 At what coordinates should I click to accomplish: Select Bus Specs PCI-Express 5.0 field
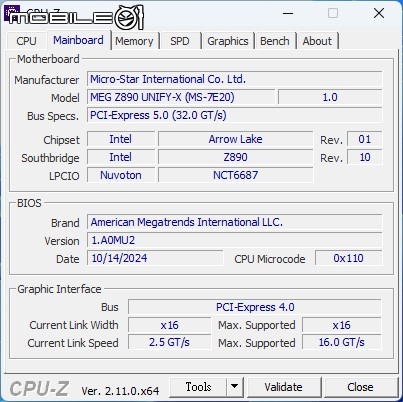pos(235,115)
